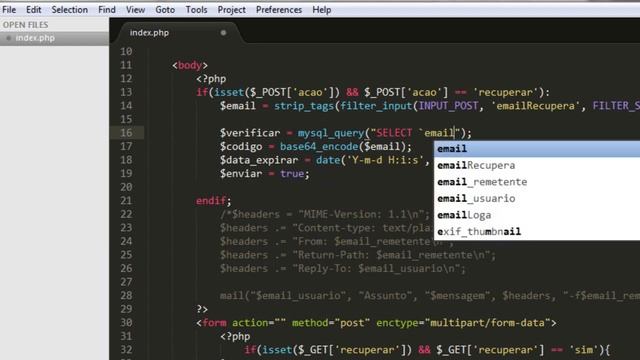
Task: Click the date function on line 18
Action: click(x=328, y=160)
